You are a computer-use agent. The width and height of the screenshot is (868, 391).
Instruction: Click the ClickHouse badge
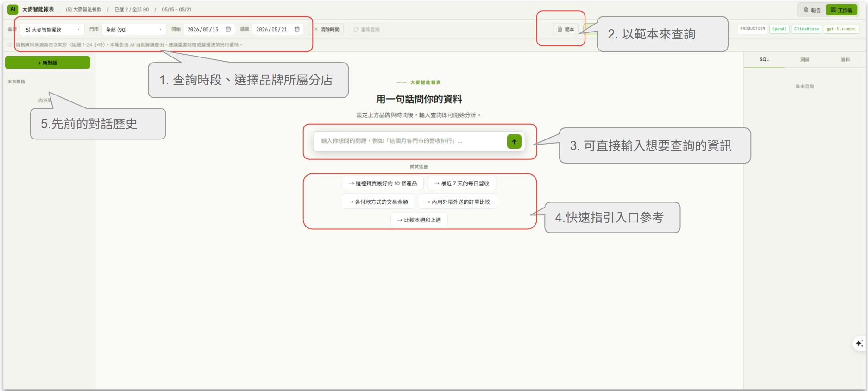click(807, 29)
